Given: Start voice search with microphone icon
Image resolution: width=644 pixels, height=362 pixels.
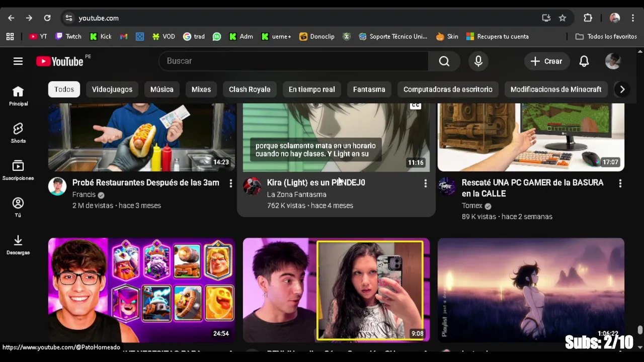Looking at the screenshot, I should [x=478, y=61].
